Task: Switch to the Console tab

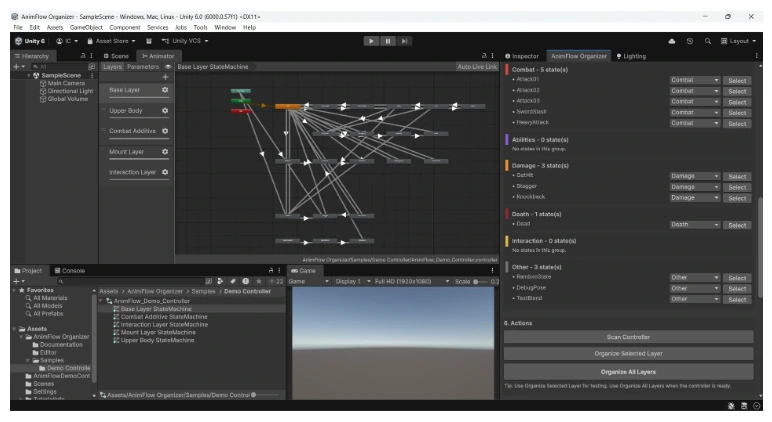Action: (x=69, y=271)
